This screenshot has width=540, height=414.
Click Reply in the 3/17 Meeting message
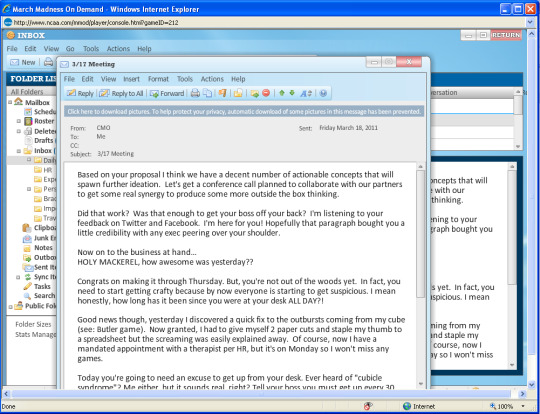pyautogui.click(x=80, y=93)
